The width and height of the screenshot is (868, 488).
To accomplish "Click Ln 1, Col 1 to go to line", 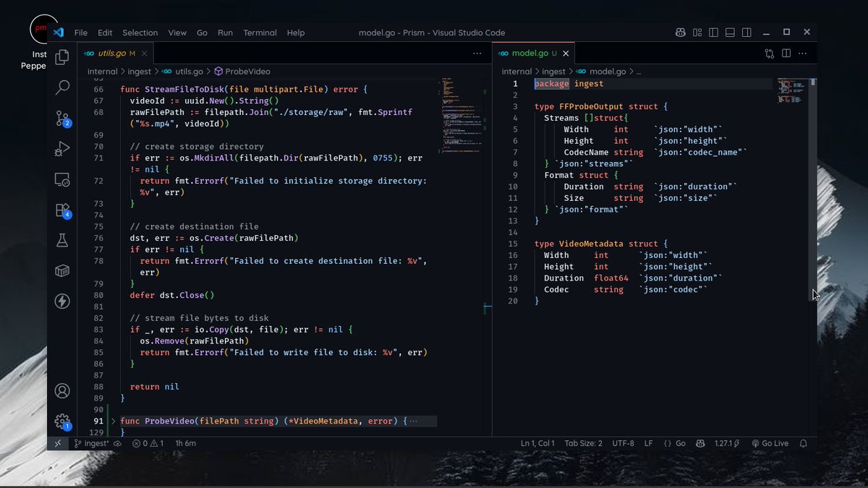I will [537, 443].
